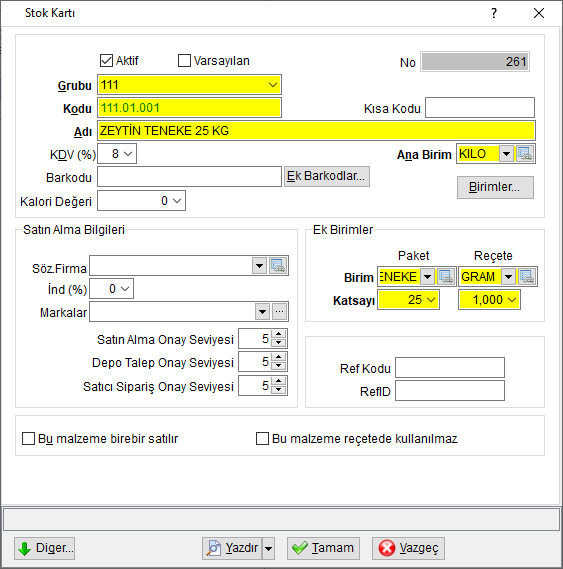Confirm with the Tamam button
The height and width of the screenshot is (569, 563).
323,548
